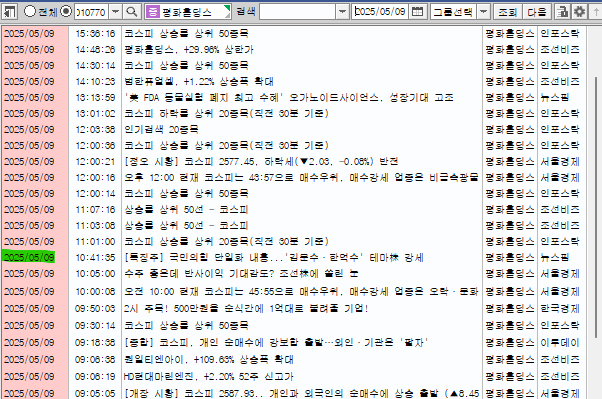Viewport: 602px width, 399px height.
Task: Click 인포스탁 source in 15:36:16 row
Action: (560, 33)
